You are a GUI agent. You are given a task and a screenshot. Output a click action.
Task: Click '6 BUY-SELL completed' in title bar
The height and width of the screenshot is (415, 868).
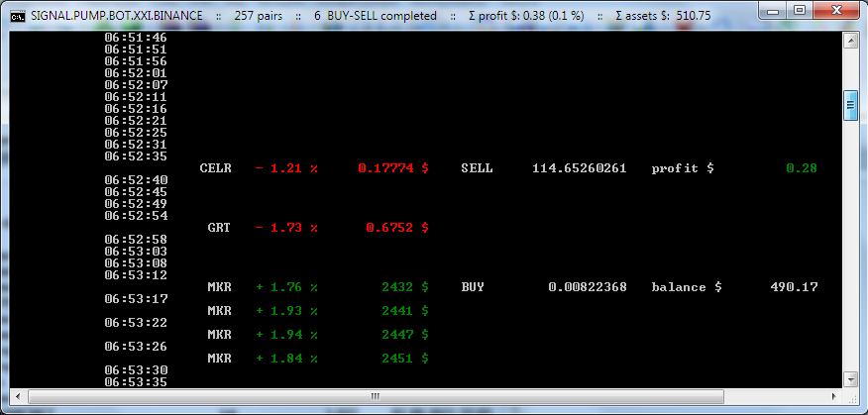(376, 16)
